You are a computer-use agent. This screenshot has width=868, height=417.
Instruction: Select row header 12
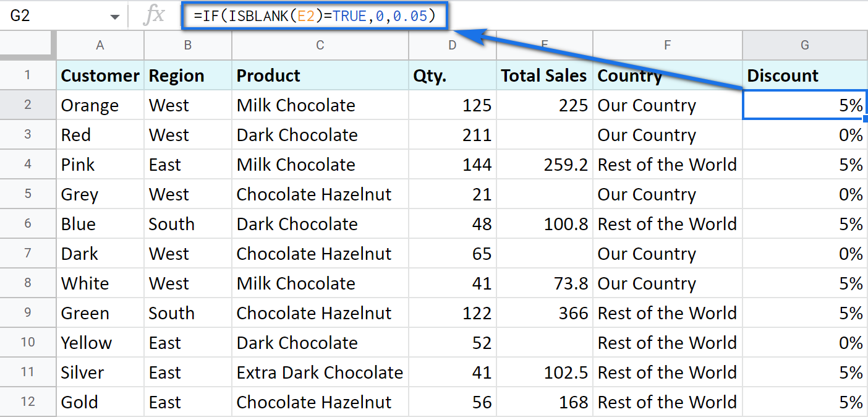pyautogui.click(x=28, y=402)
